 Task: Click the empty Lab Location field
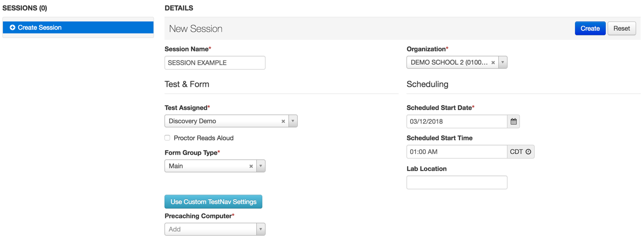[x=457, y=183]
